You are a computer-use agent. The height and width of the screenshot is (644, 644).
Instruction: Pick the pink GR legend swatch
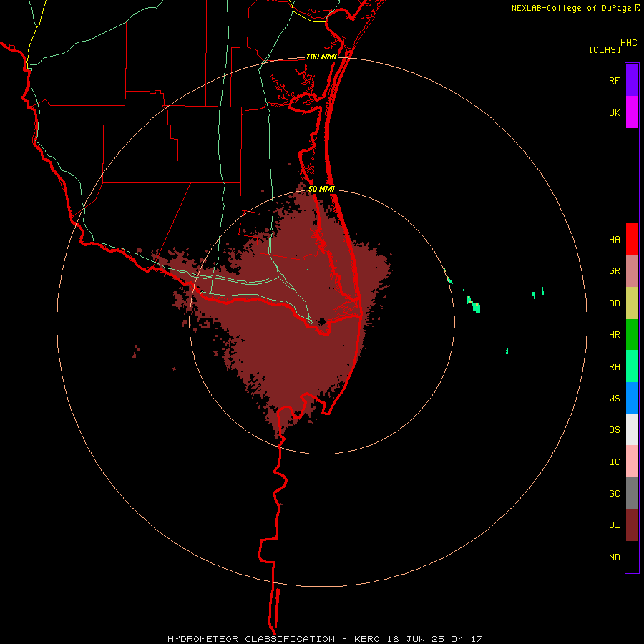tap(632, 270)
